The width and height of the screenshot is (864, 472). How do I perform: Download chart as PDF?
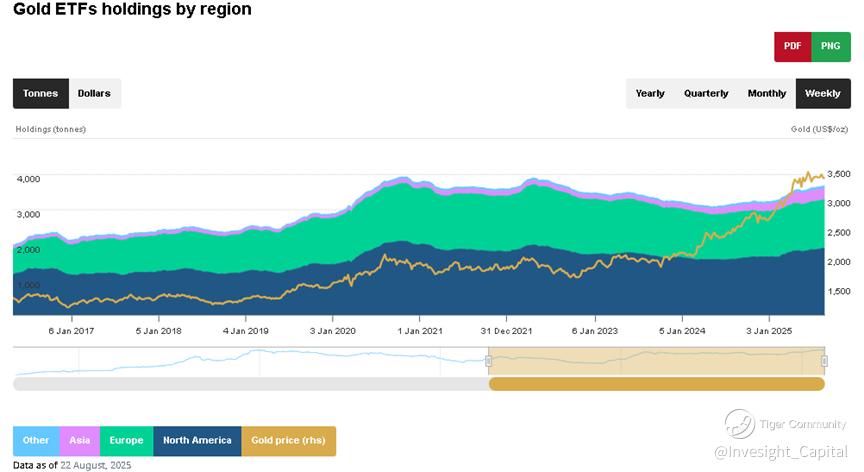[792, 46]
